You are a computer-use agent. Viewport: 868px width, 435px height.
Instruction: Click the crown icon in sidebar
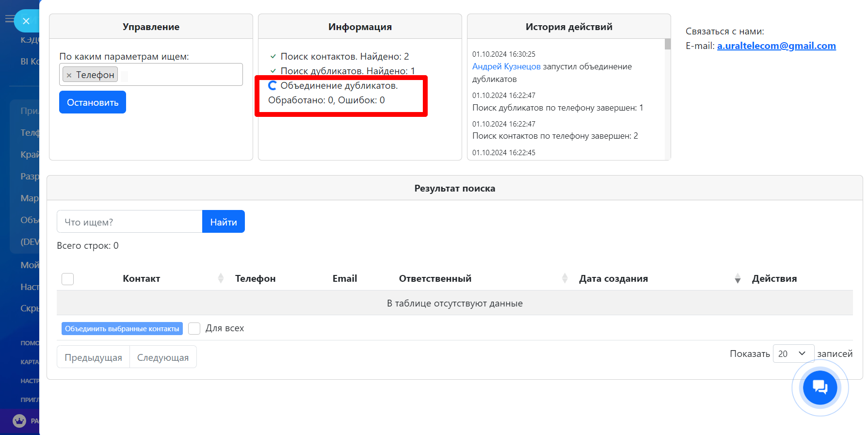click(19, 420)
